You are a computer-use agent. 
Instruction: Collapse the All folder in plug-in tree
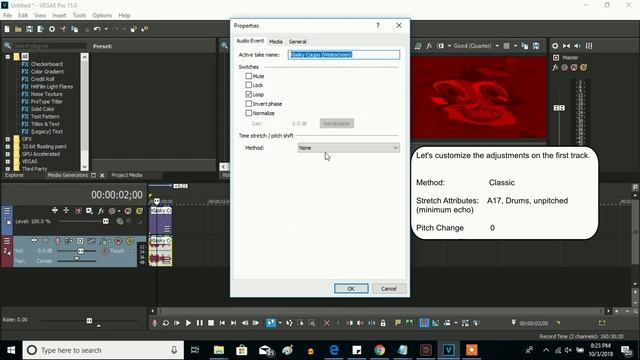[8, 56]
